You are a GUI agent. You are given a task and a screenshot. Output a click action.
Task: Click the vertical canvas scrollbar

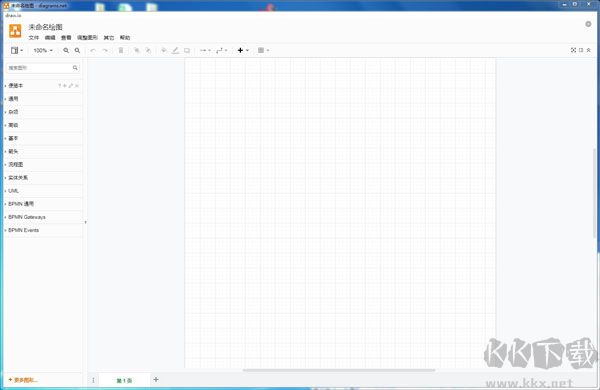click(x=594, y=193)
